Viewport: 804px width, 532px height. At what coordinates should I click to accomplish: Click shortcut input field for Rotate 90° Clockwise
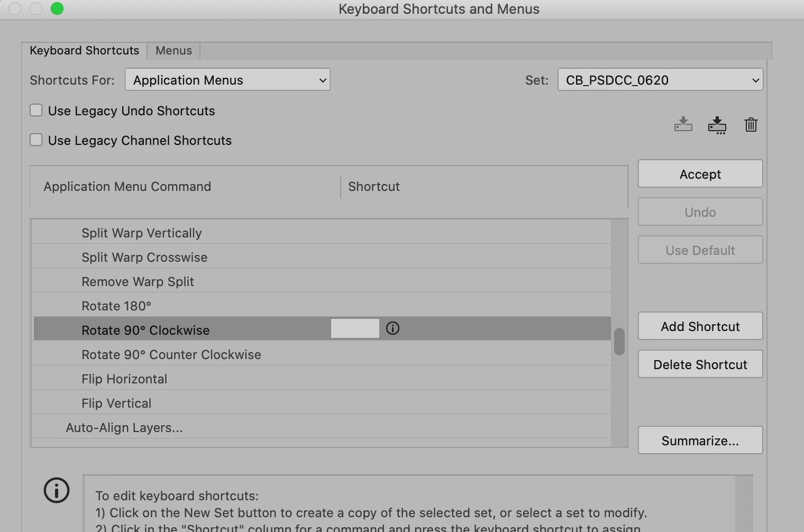(x=355, y=328)
